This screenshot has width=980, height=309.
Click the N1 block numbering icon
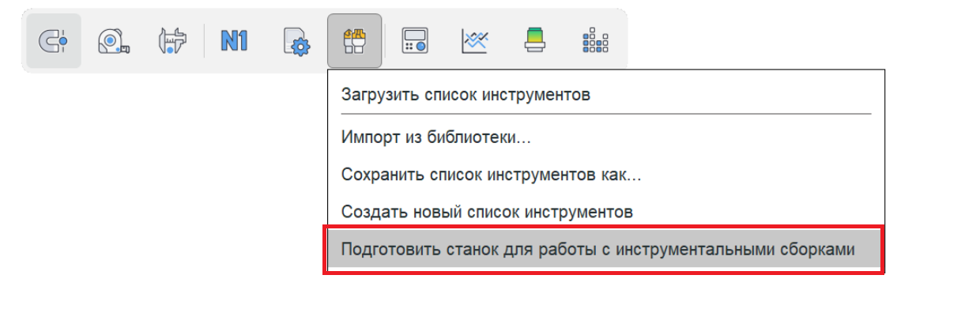point(234,40)
